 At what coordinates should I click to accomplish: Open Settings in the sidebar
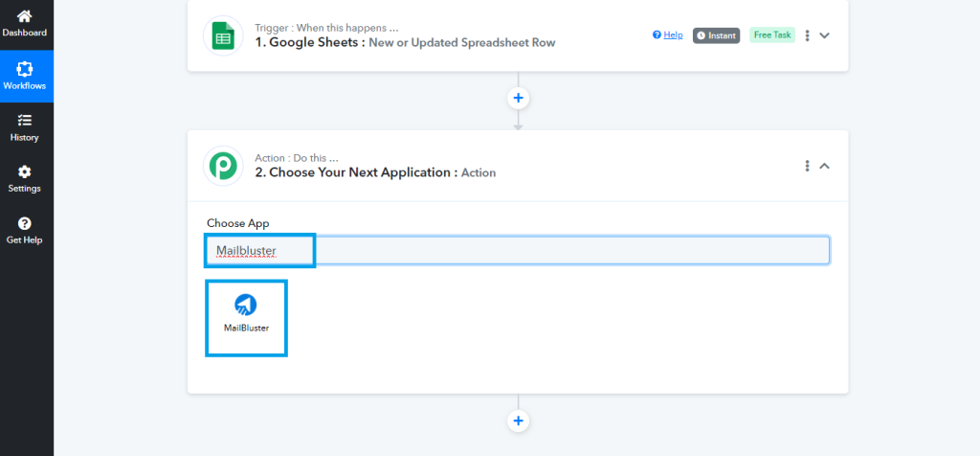[x=26, y=179]
